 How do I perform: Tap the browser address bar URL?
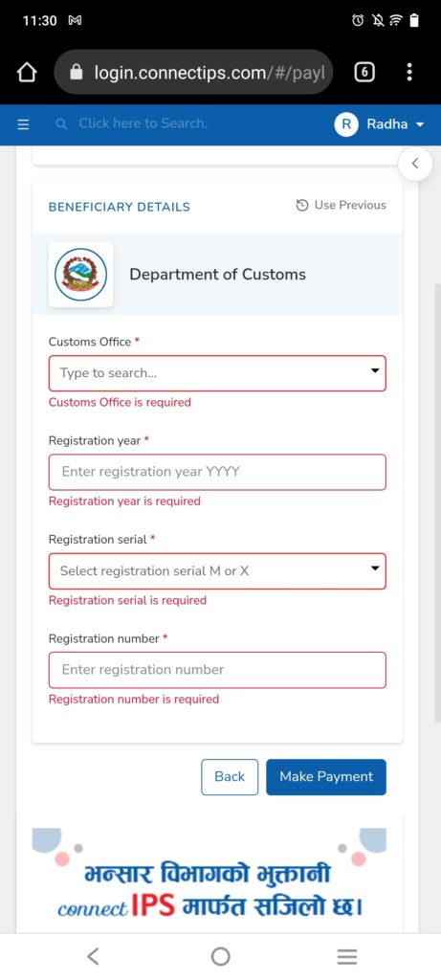click(209, 73)
